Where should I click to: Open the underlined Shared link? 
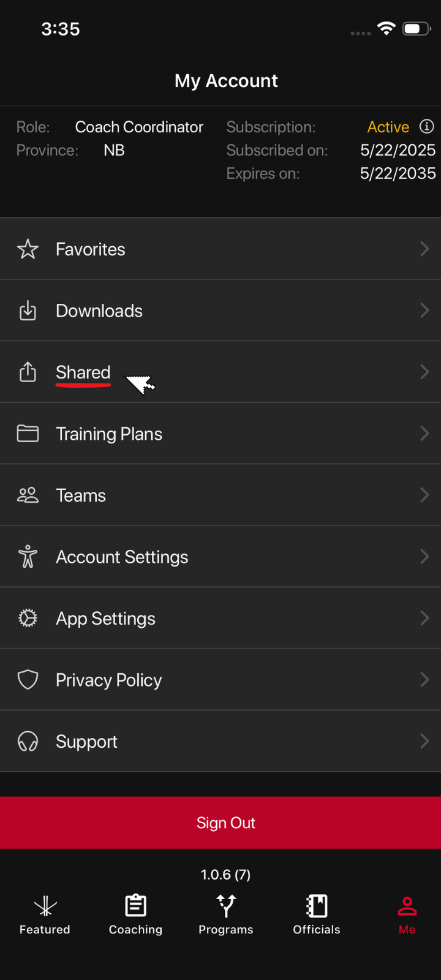click(83, 372)
